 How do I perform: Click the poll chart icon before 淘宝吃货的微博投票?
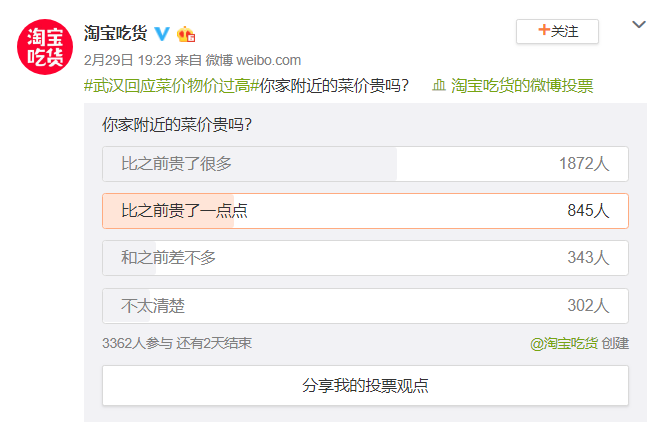click(439, 86)
